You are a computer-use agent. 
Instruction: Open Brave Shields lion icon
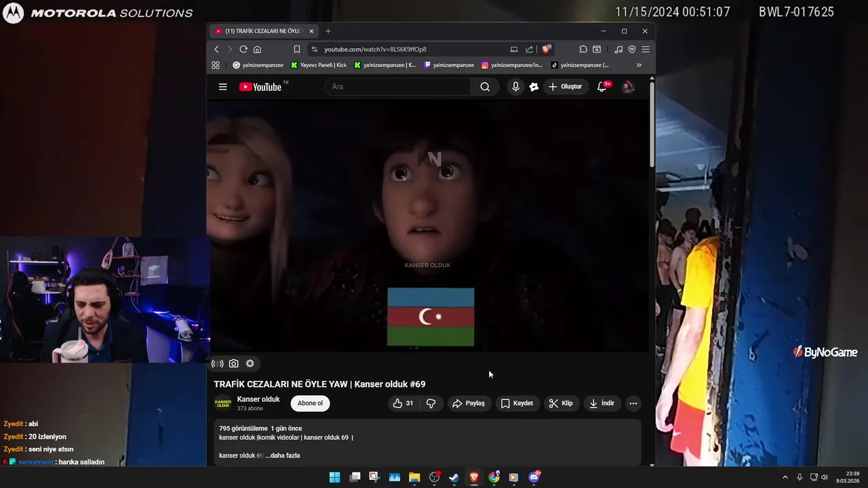546,49
